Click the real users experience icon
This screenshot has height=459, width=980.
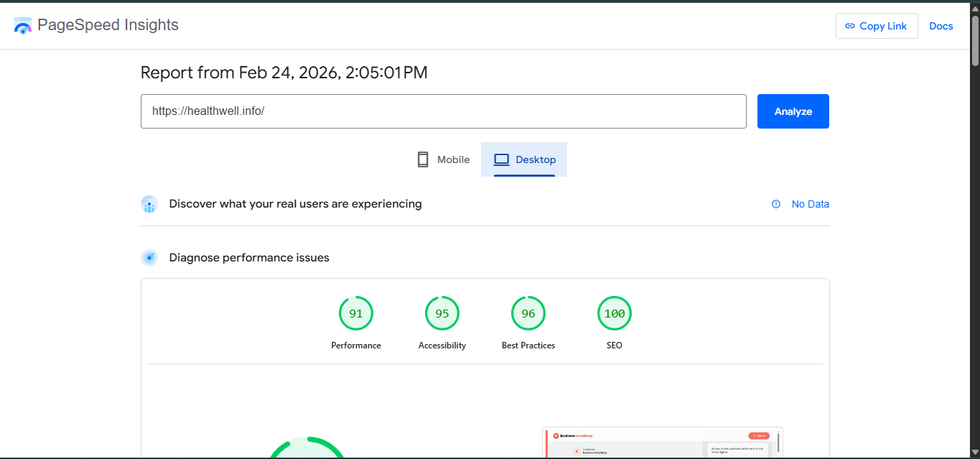pos(149,204)
